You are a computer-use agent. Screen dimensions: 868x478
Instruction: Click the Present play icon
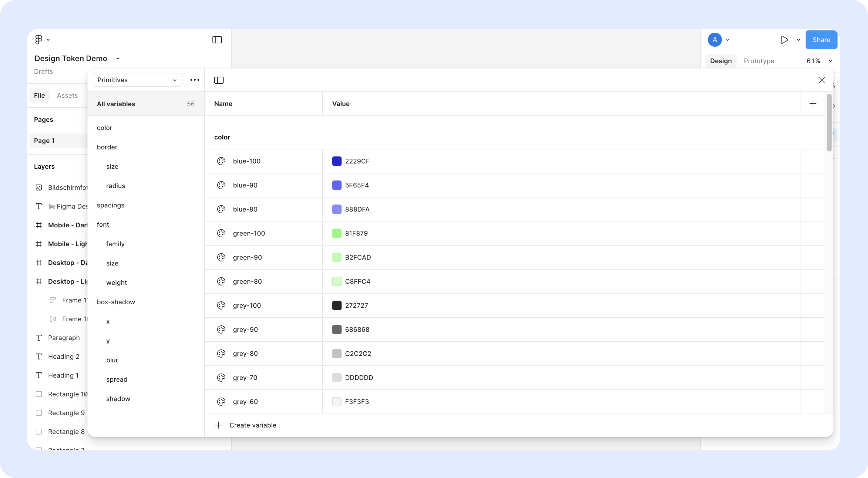(x=784, y=40)
